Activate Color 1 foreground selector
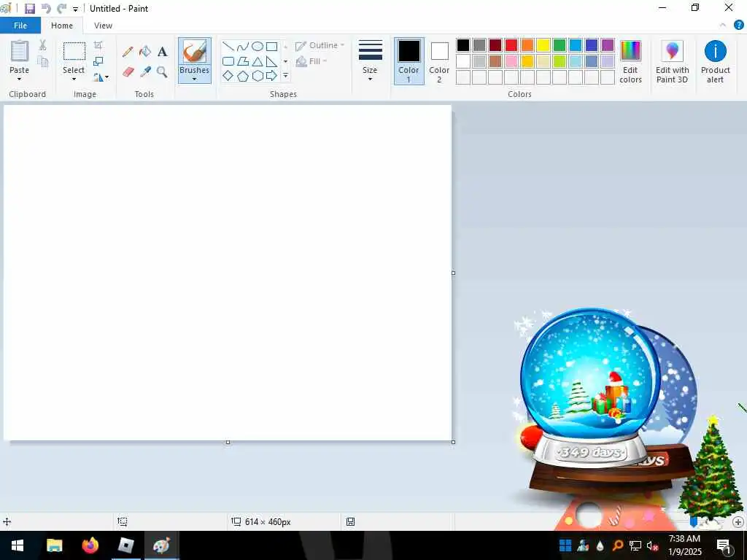Screen dimensions: 747x560 [x=409, y=61]
